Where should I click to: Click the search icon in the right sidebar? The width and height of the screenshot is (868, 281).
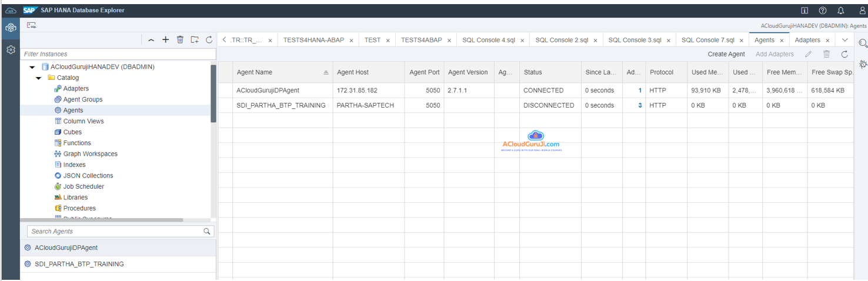[x=863, y=44]
